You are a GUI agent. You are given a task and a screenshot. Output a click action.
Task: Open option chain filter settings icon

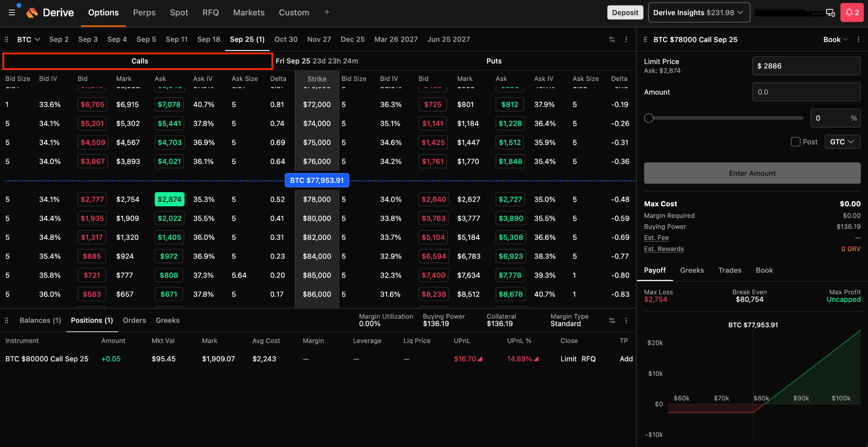tap(612, 39)
